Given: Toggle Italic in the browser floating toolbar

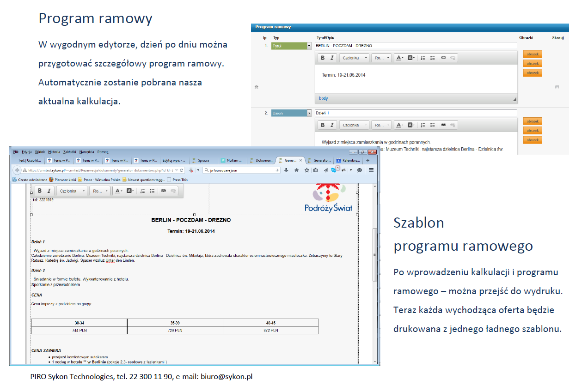Looking at the screenshot, I should coord(49,191).
